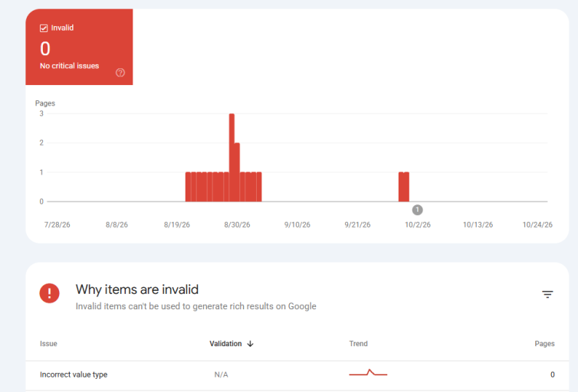Sort by the Pages column header
This screenshot has height=392, width=578.
[544, 344]
